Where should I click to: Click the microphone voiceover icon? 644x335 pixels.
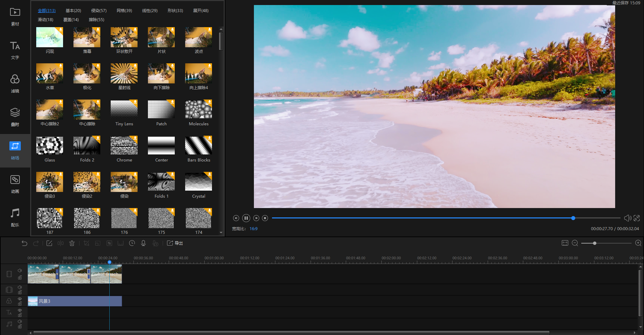[143, 243]
